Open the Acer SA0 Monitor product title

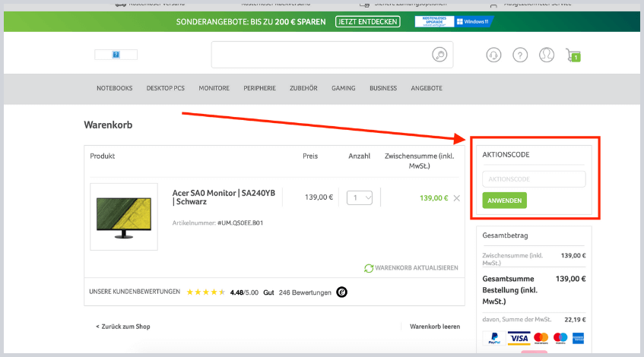coord(224,197)
